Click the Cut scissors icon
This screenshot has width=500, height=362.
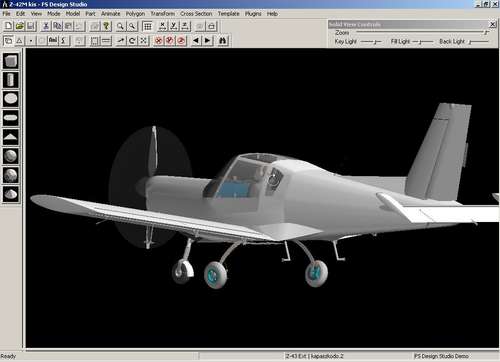pyautogui.click(x=46, y=26)
